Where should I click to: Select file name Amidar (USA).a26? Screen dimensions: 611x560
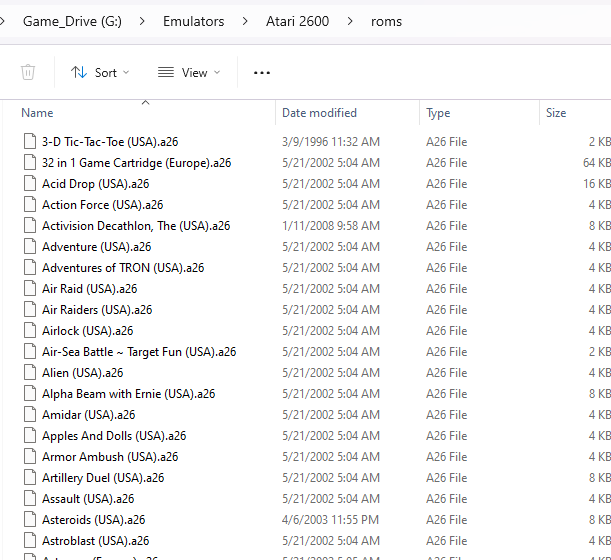88,415
